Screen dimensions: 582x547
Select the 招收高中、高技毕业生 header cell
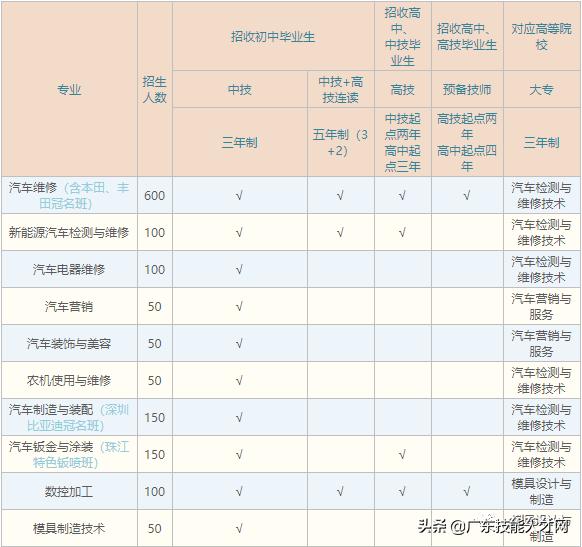[x=467, y=36]
